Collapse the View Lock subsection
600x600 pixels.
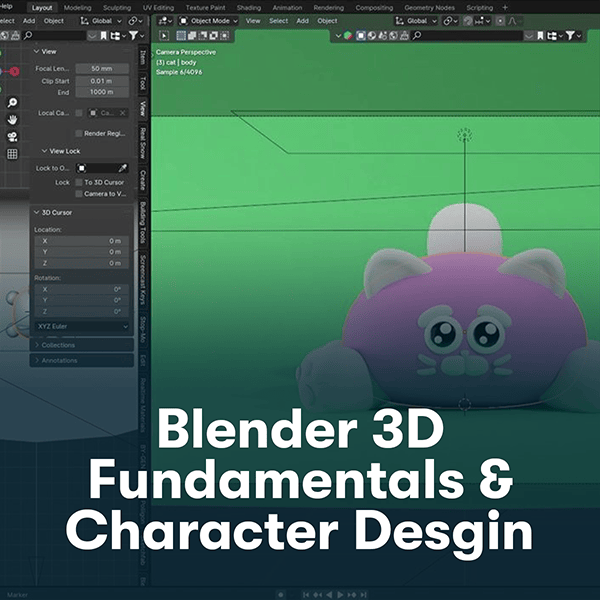point(44,151)
